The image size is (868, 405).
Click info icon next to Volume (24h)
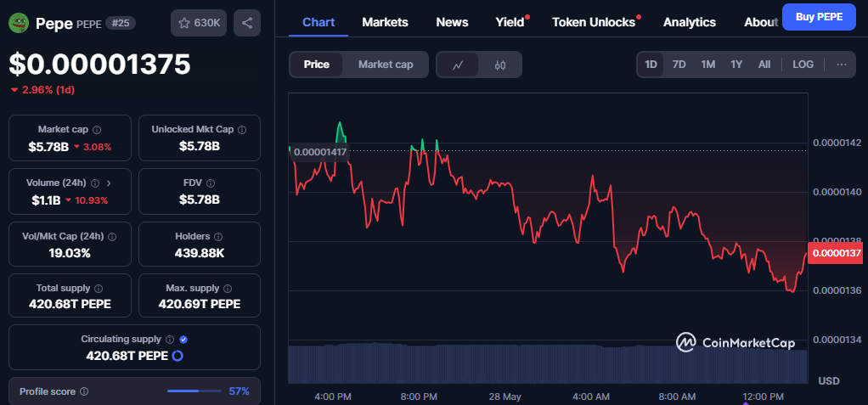tap(94, 183)
